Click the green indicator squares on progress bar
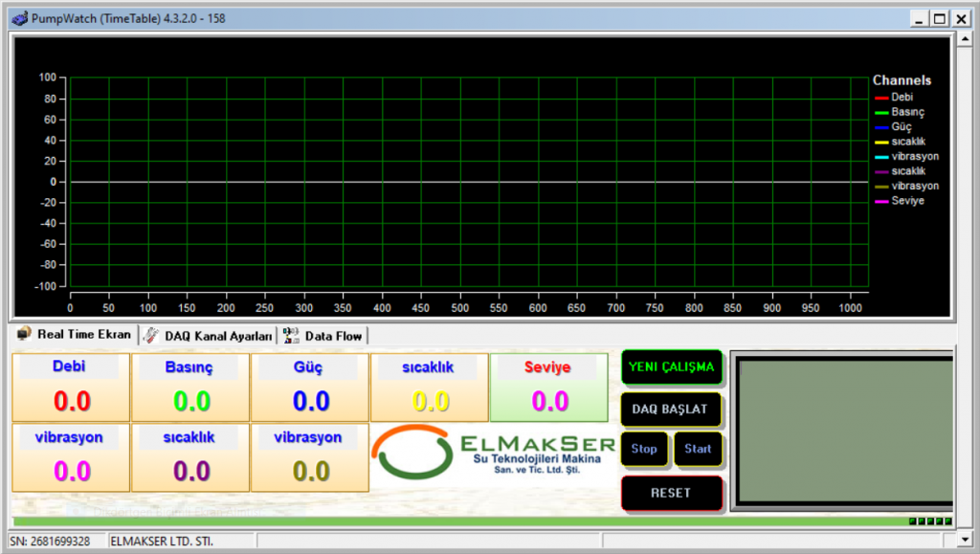This screenshot has width=980, height=554. [x=929, y=521]
